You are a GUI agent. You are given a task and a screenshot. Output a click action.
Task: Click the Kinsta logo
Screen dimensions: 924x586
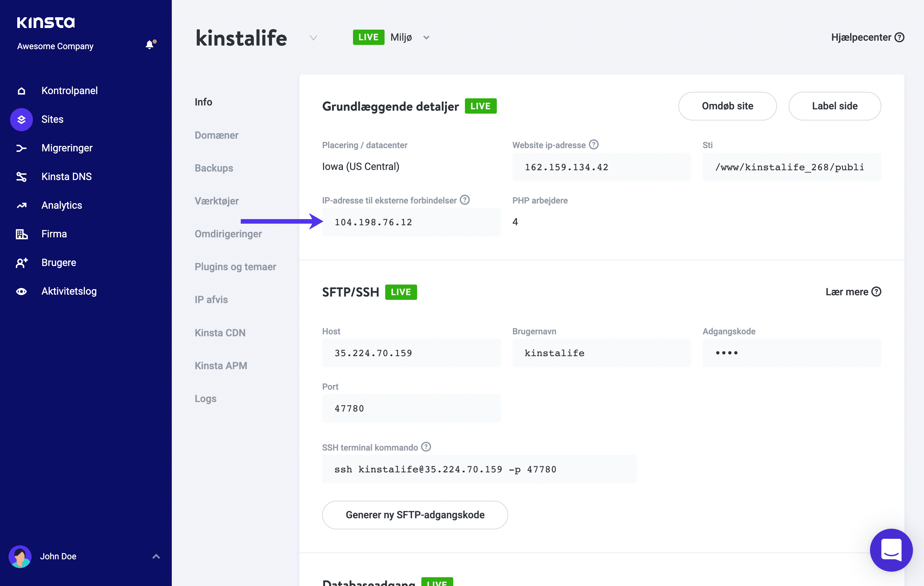click(x=46, y=22)
